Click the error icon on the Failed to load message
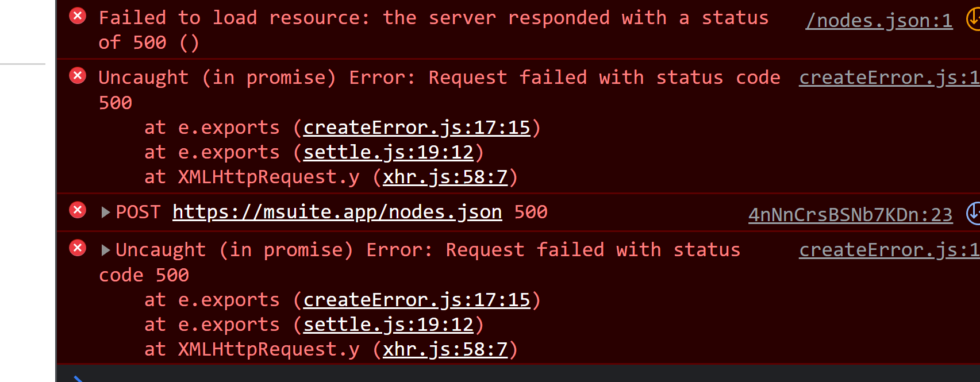This screenshot has width=980, height=382. point(78,16)
